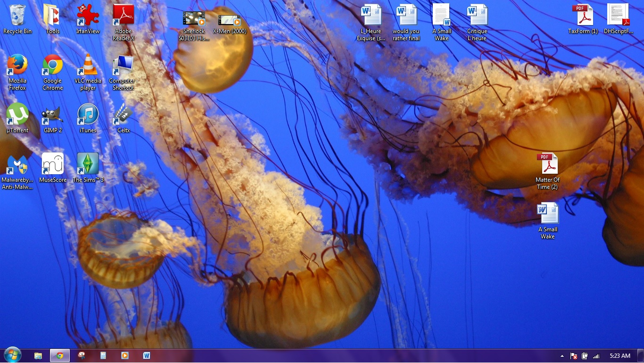644x363 pixels.
Task: Launch MuseScore from the desktop
Action: tap(52, 168)
